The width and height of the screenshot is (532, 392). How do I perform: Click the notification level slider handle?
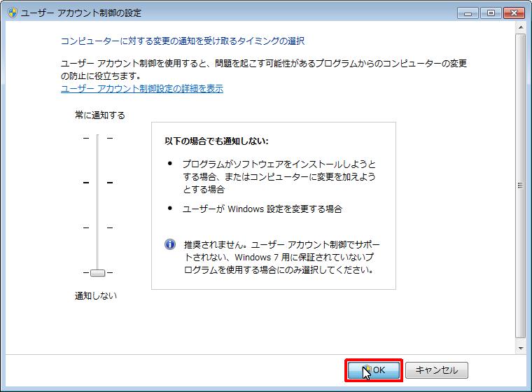pos(97,272)
